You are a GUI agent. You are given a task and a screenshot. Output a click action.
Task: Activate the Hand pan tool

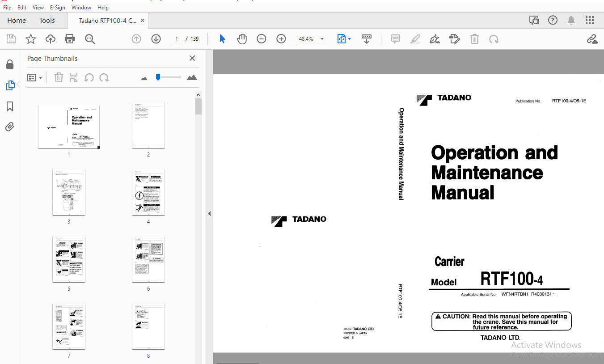242,39
